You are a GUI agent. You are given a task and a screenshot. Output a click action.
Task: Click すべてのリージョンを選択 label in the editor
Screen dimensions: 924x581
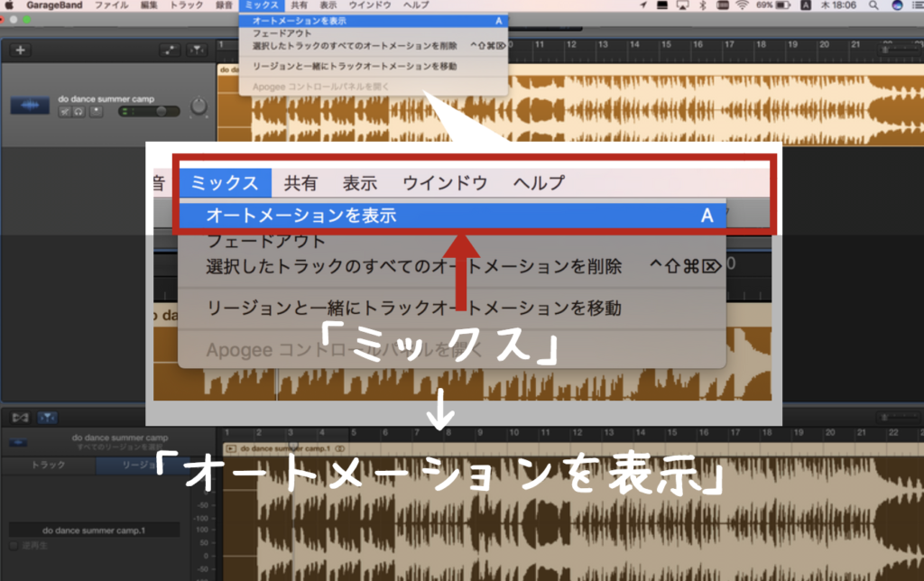pyautogui.click(x=120, y=447)
